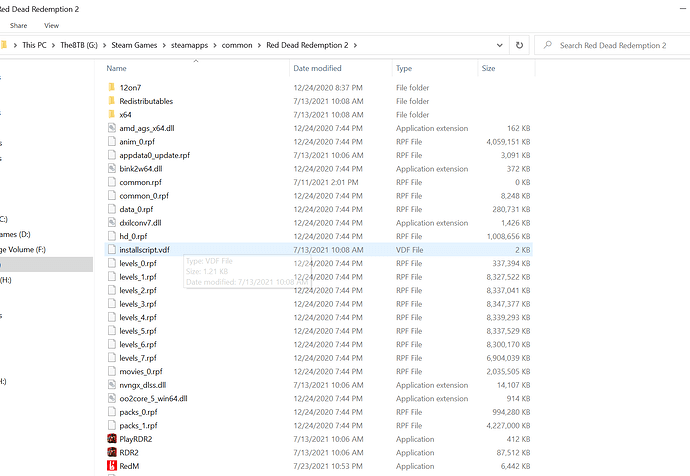The height and width of the screenshot is (476, 690).
Task: Select the hd_0.rpf file icon
Action: pos(112,236)
